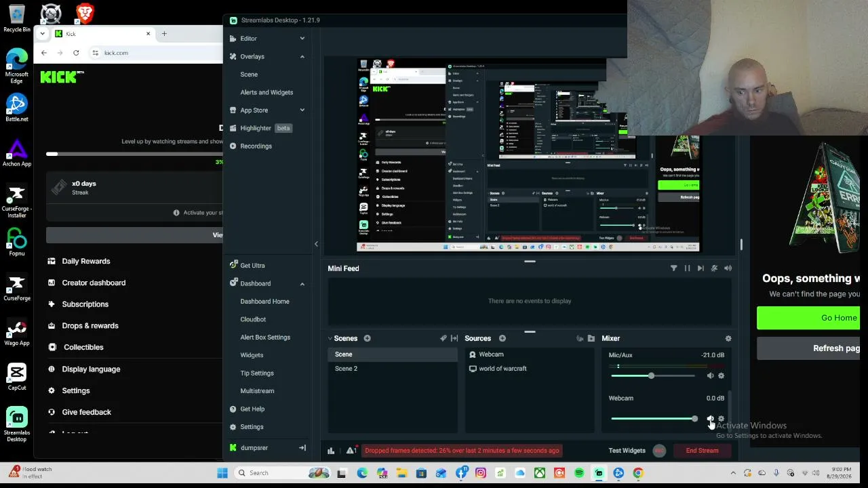Open Brave browser desktop icon
This screenshot has height=488, width=868.
85,12
